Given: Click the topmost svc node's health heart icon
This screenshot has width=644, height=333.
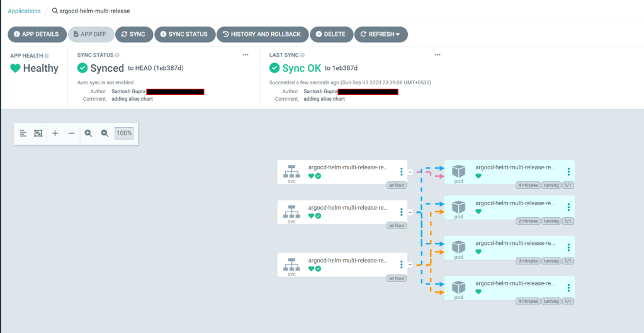Looking at the screenshot, I should pos(312,176).
